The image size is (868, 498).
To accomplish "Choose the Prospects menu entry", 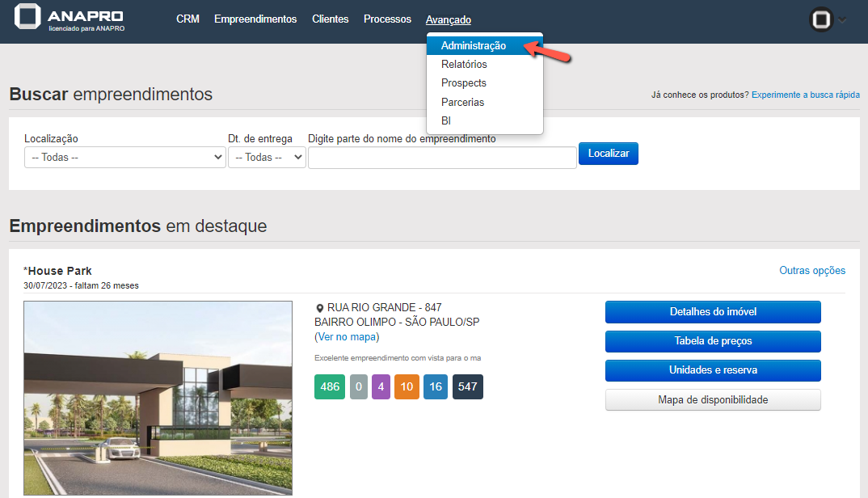I will pos(464,83).
